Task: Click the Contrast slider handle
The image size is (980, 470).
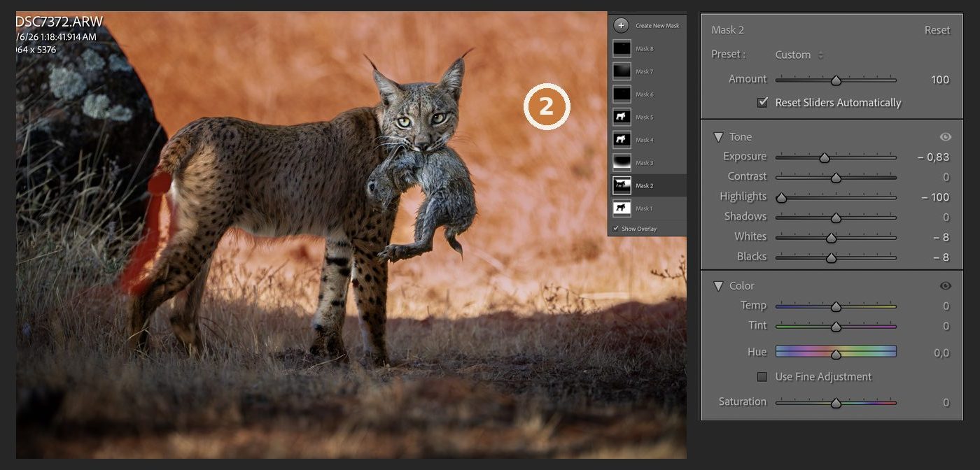Action: [836, 178]
